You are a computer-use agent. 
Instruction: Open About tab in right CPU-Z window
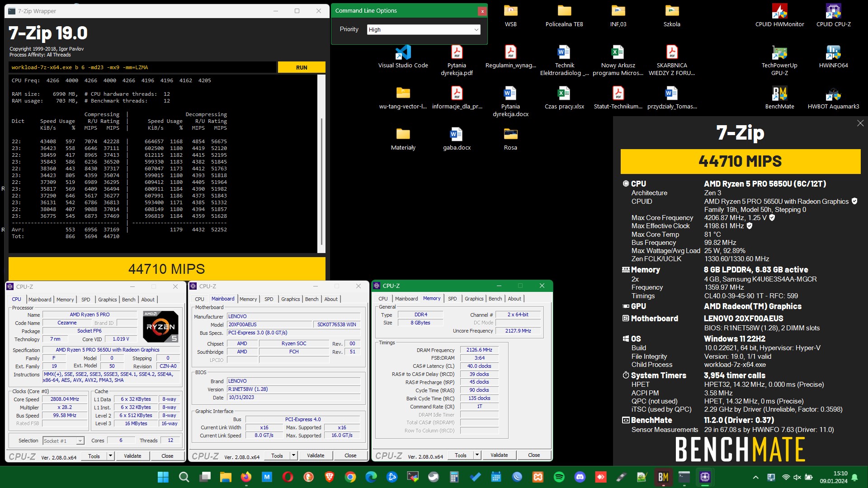pyautogui.click(x=514, y=299)
